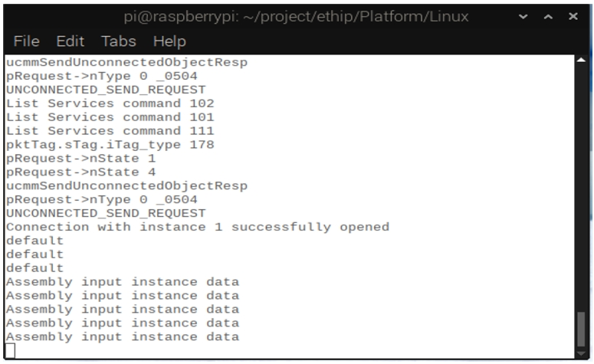
Task: Open the Tabs menu
Action: point(119,41)
